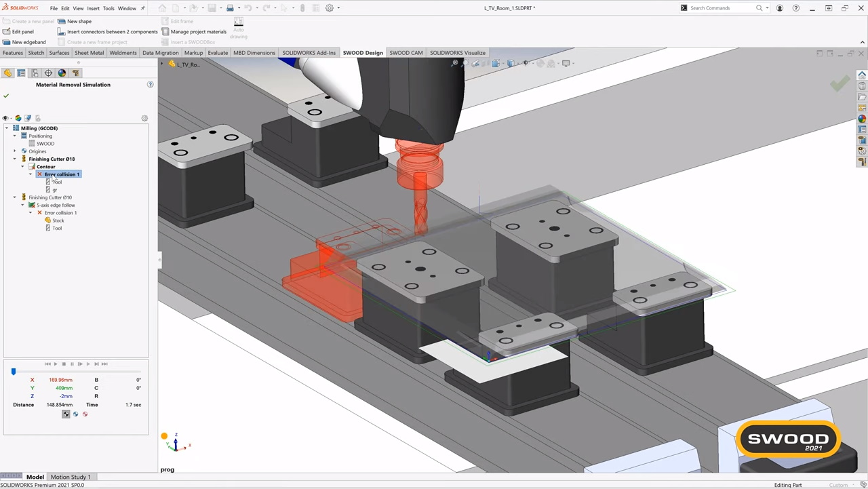
Task: Switch to the DimXpert Manager crosshair tab
Action: tap(48, 73)
